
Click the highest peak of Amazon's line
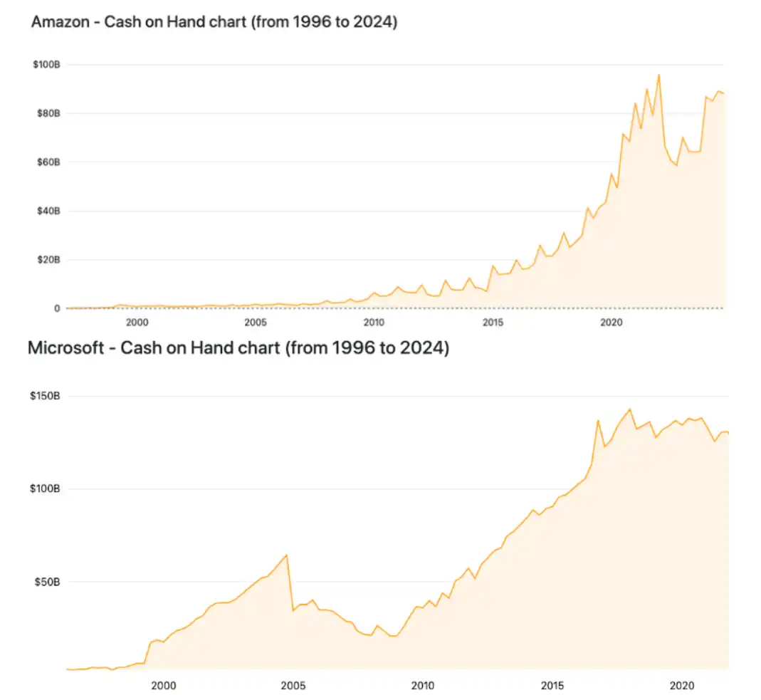click(x=658, y=75)
